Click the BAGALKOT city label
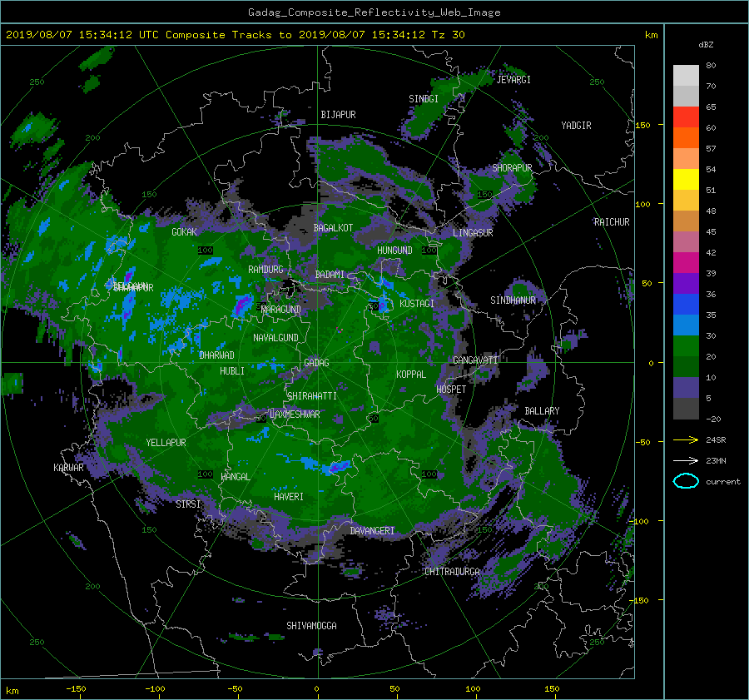 pos(333,228)
